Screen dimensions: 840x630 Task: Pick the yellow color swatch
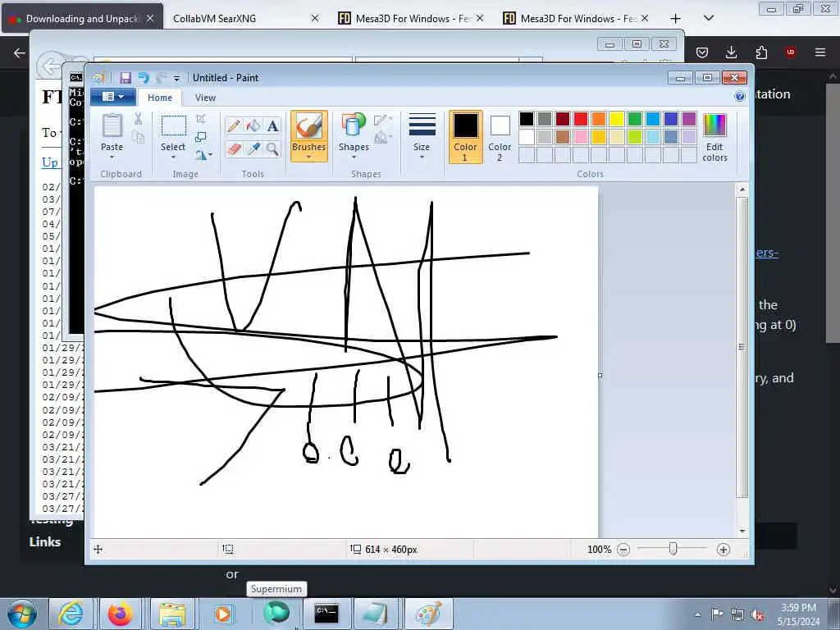617,119
